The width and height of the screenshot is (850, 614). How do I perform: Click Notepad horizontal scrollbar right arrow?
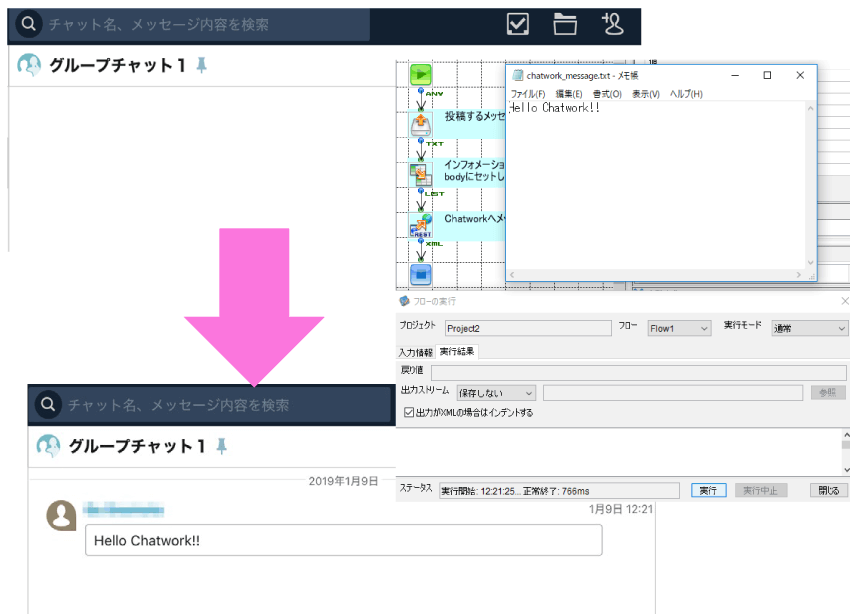[x=799, y=275]
